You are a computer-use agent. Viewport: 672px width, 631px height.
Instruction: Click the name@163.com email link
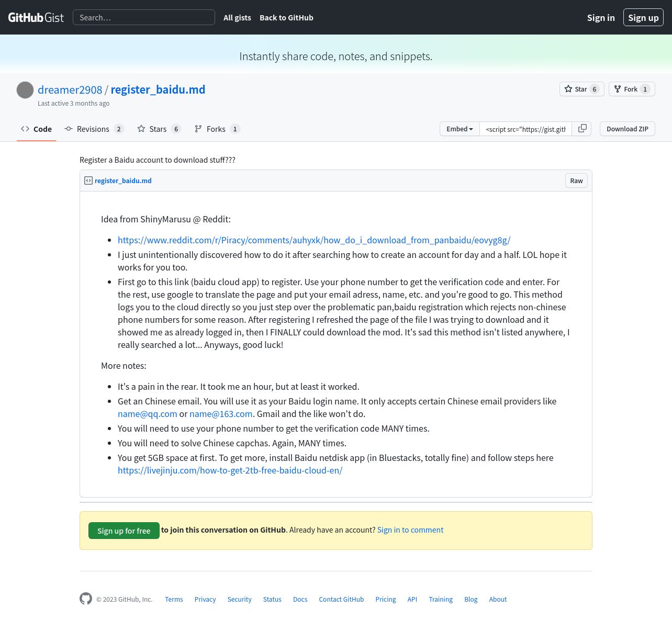tap(221, 414)
